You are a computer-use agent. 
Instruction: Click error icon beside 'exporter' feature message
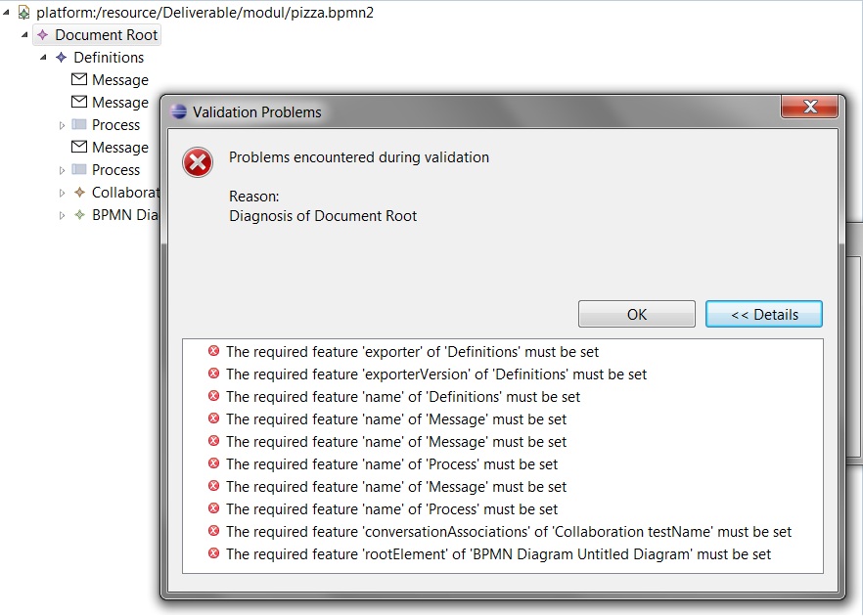213,351
